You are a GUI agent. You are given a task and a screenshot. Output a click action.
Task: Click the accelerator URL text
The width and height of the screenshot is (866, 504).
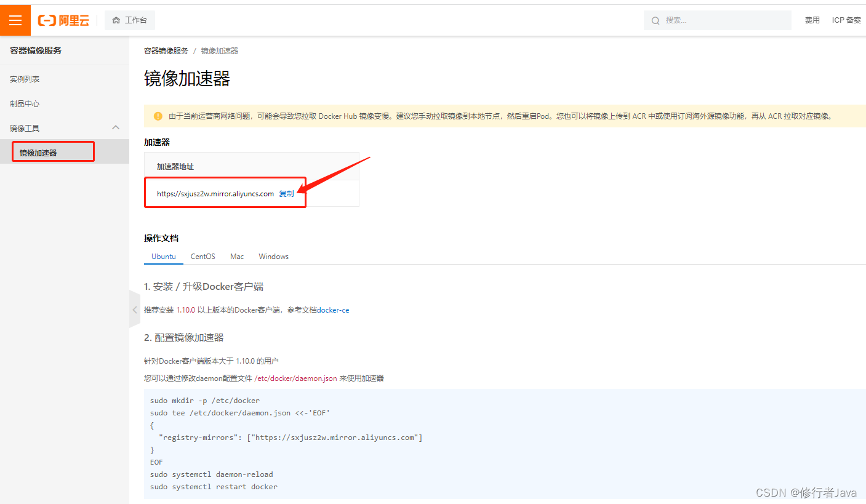tap(215, 194)
